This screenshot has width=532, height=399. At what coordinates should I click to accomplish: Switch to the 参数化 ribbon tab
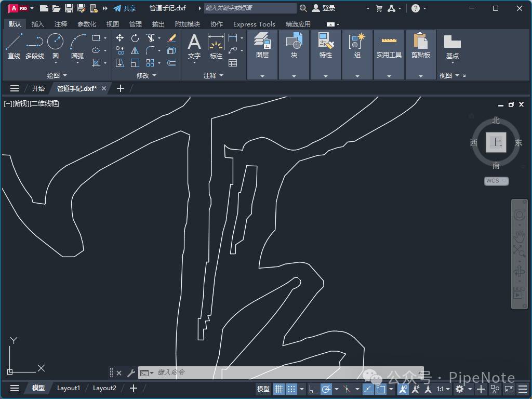87,24
